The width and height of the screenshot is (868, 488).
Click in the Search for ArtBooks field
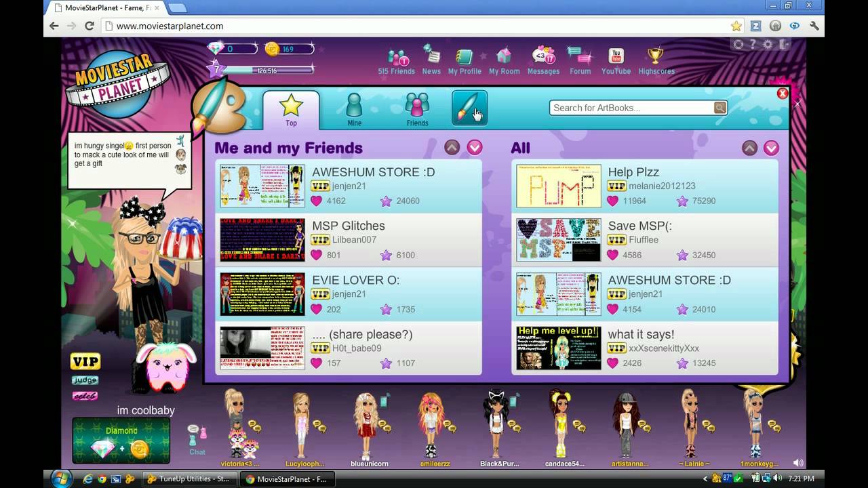[x=632, y=108]
